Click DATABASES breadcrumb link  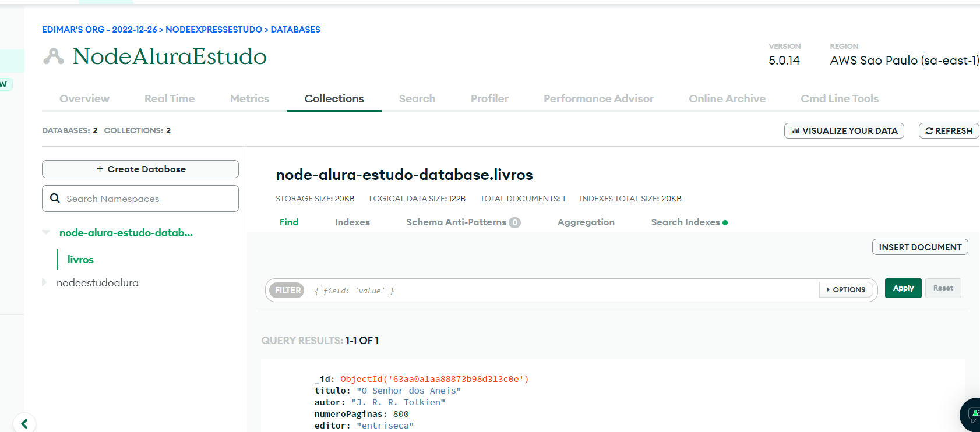[295, 30]
